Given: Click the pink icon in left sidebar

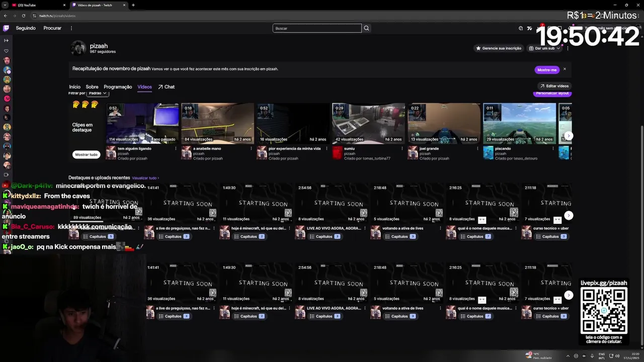Looking at the screenshot, I should click(7, 99).
